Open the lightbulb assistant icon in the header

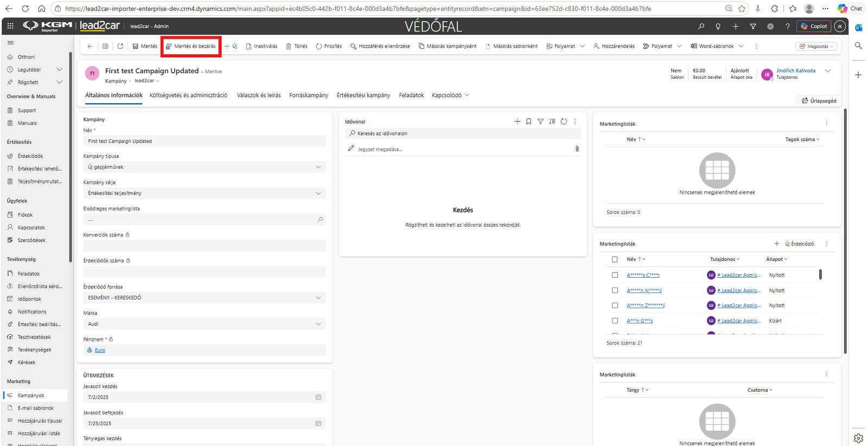718,26
